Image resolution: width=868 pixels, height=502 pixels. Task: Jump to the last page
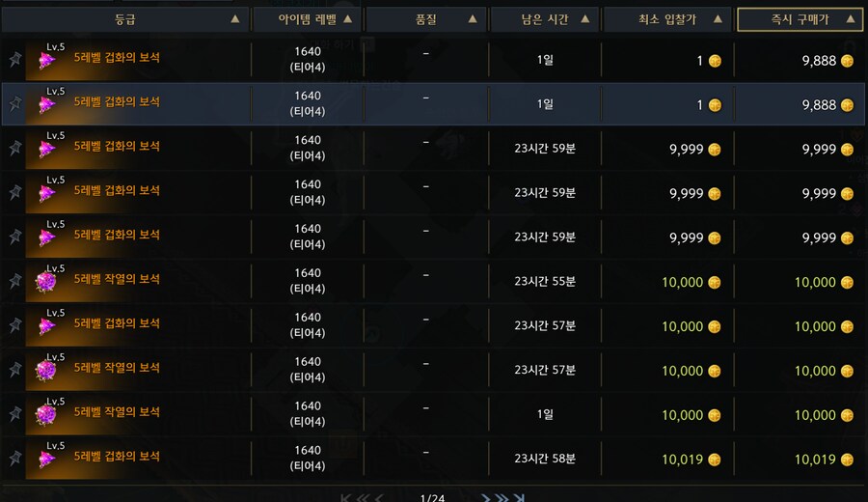[x=519, y=498]
